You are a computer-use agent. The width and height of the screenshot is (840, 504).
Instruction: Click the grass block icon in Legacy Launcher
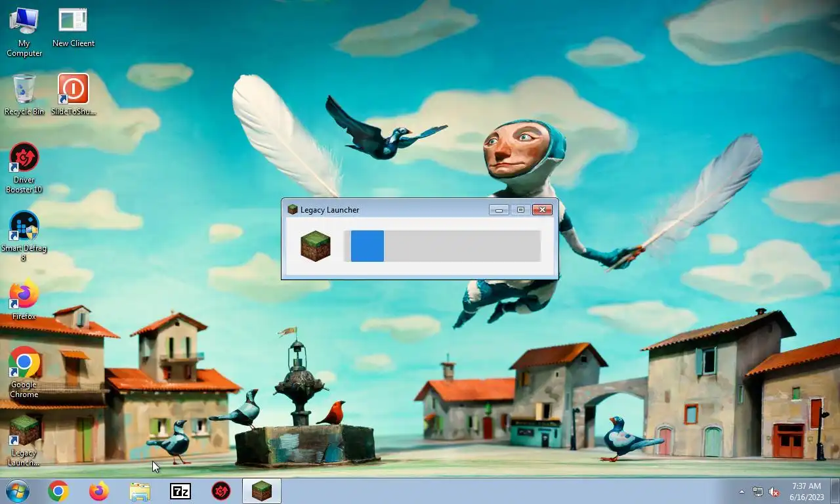[316, 246]
